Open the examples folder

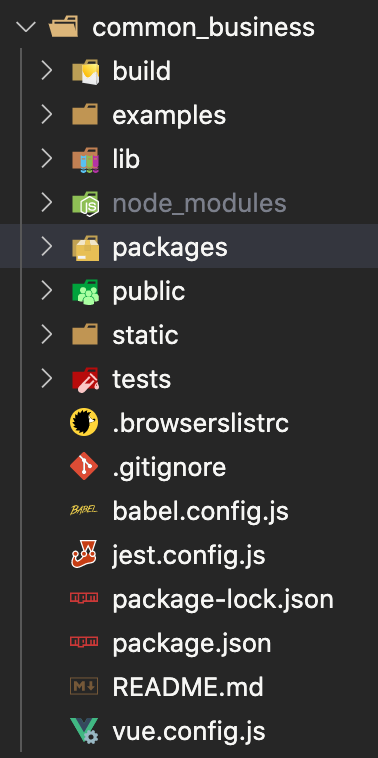coord(169,116)
